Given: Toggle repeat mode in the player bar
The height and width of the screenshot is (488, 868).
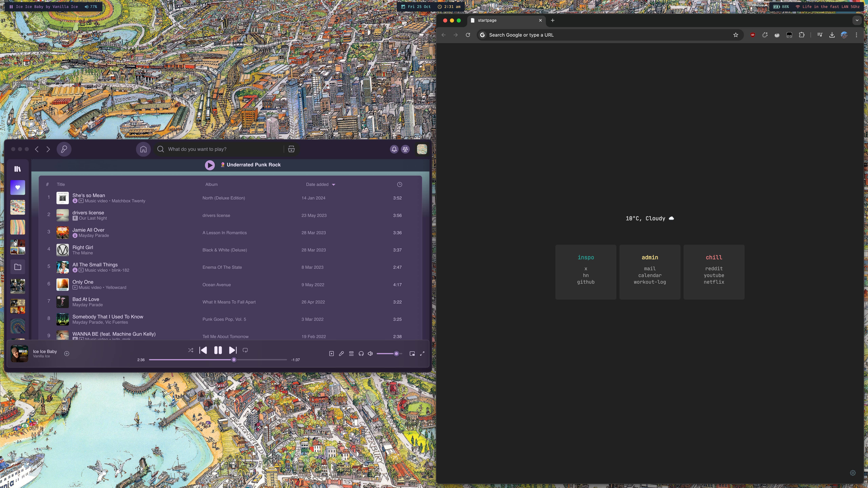Looking at the screenshot, I should point(245,350).
